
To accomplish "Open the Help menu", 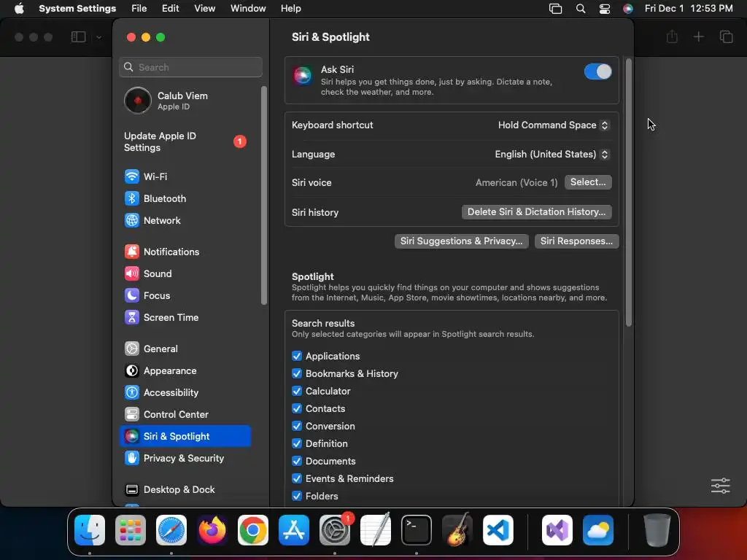I will pos(290,9).
